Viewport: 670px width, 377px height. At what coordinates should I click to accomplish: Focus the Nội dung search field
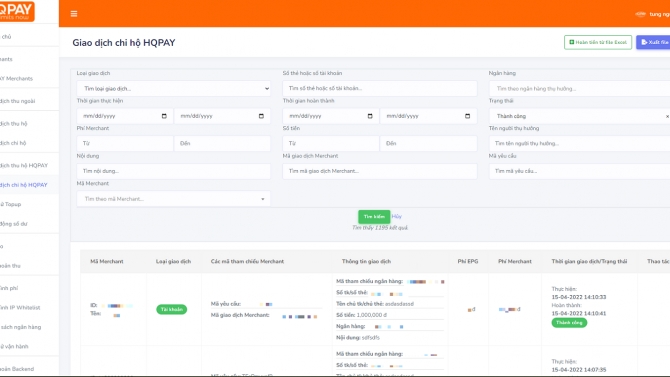(x=173, y=171)
